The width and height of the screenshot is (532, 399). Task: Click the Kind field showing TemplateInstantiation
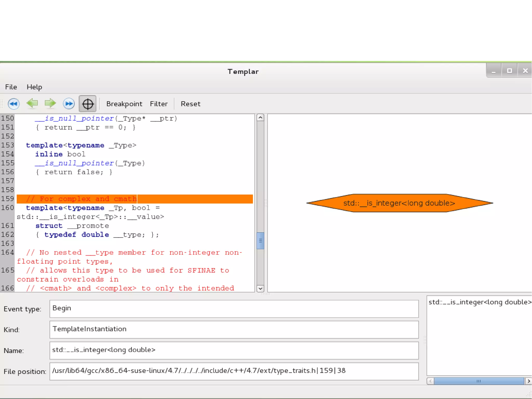[x=234, y=329]
